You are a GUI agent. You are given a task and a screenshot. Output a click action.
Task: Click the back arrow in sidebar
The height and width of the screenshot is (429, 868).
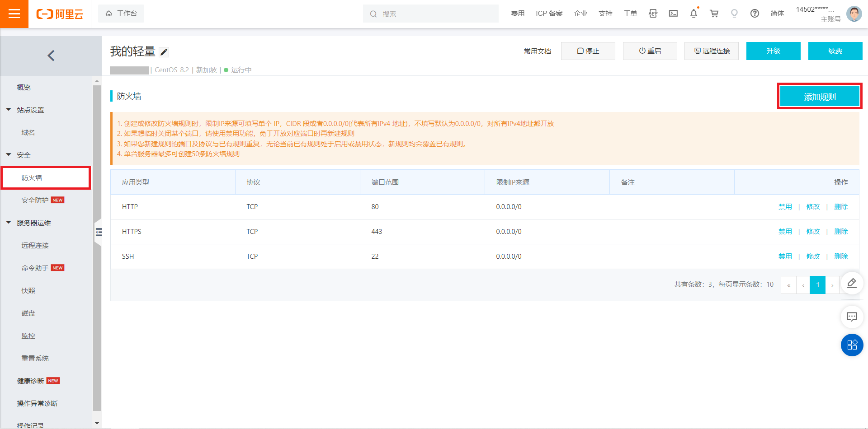[x=51, y=56]
